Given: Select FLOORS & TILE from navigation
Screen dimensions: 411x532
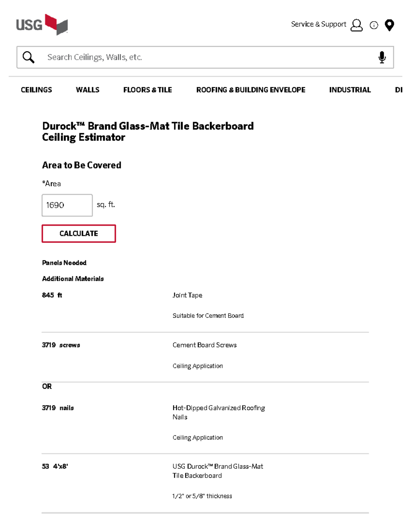Looking at the screenshot, I should 147,90.
